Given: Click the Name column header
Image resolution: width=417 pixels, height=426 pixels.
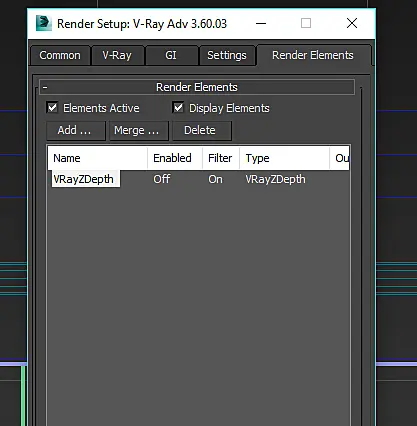Looking at the screenshot, I should 97,158.
